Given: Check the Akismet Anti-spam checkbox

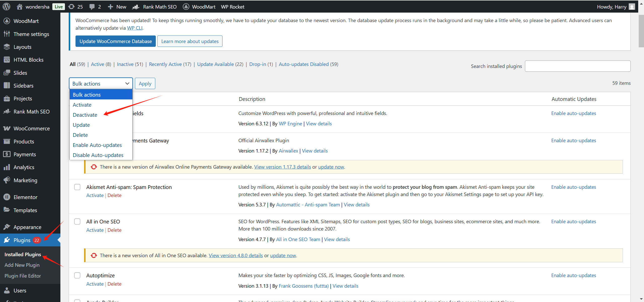Looking at the screenshot, I should [77, 187].
